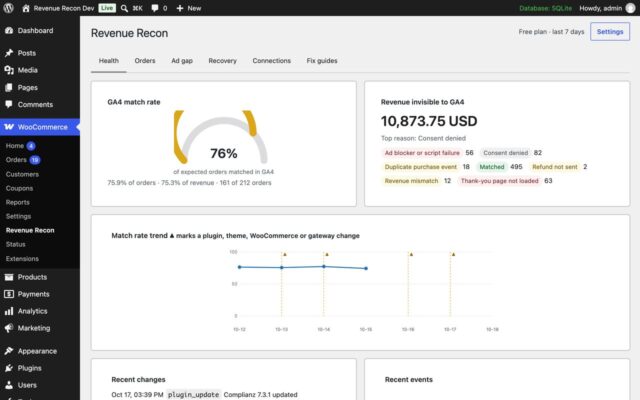
Task: Click the Users person icon
Action: [x=9, y=385]
